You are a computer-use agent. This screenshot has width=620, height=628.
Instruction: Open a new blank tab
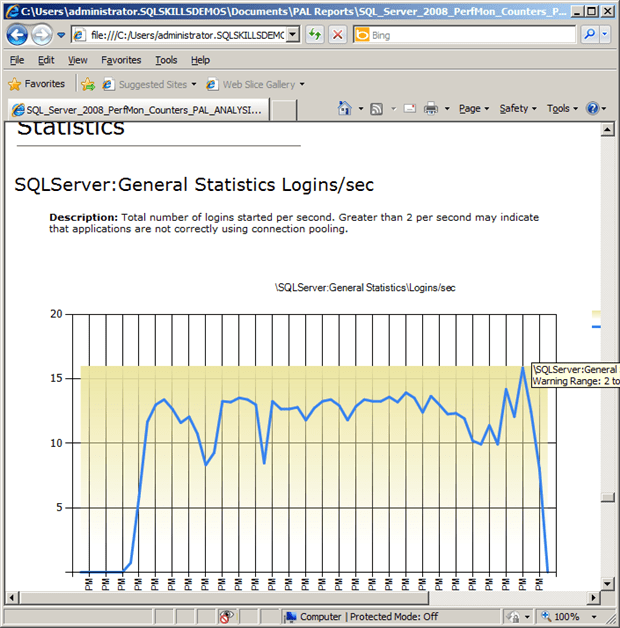284,110
